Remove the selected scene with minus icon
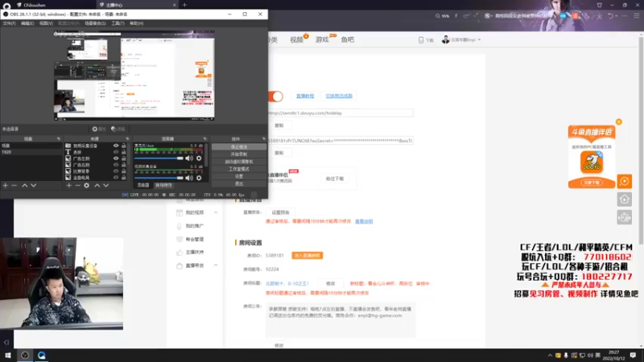The image size is (644, 362). click(14, 186)
